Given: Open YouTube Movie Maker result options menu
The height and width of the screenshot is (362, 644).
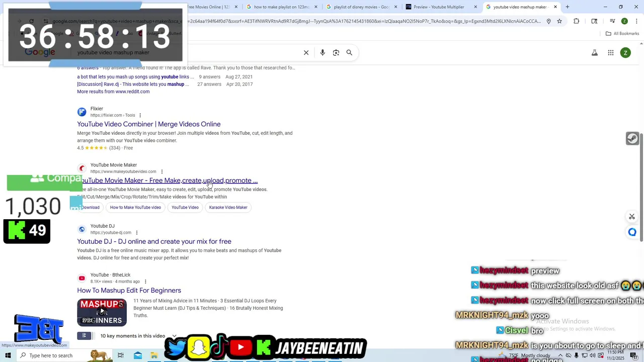Looking at the screenshot, I should (162, 172).
